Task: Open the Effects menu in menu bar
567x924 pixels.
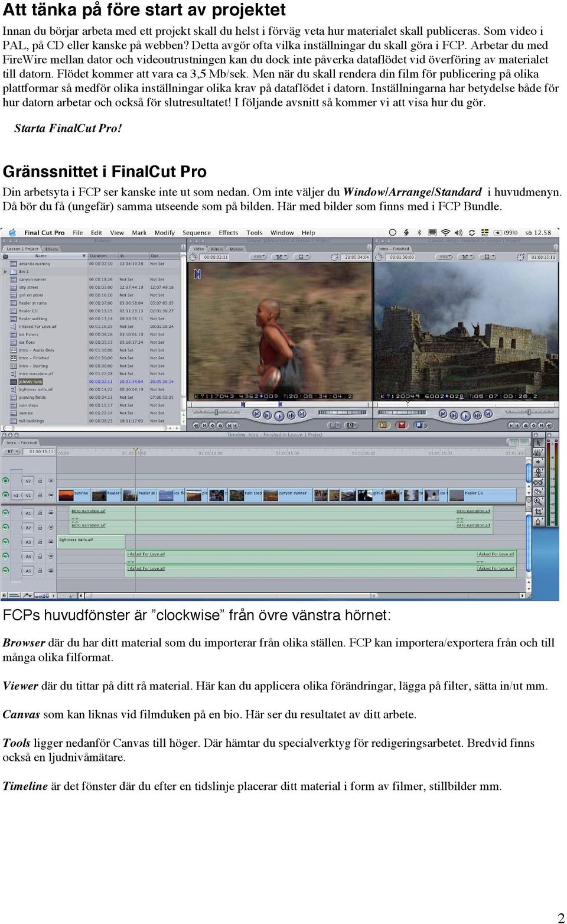Action: 229,233
